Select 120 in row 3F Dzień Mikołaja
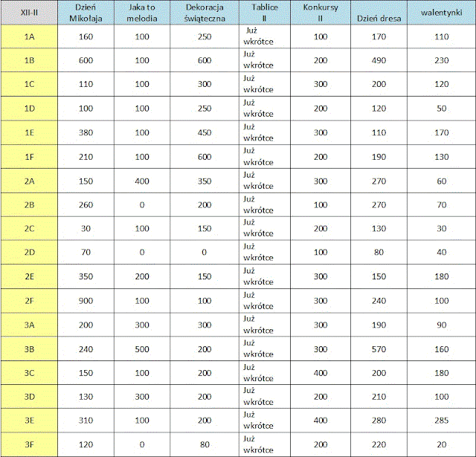476x457 pixels. coord(86,444)
